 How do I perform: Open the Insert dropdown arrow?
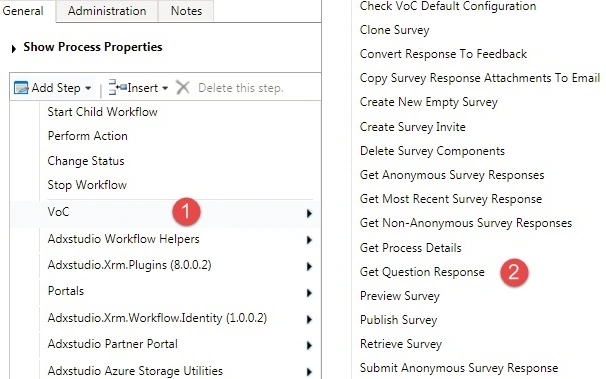point(165,88)
